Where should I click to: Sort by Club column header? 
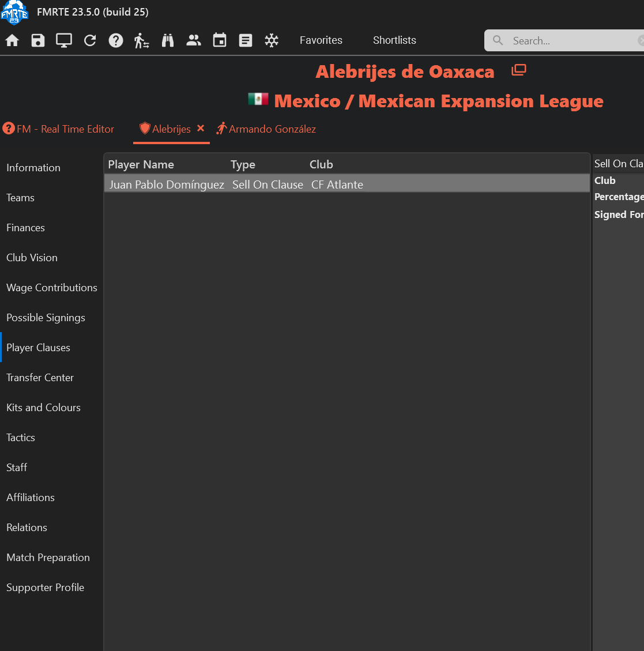321,164
